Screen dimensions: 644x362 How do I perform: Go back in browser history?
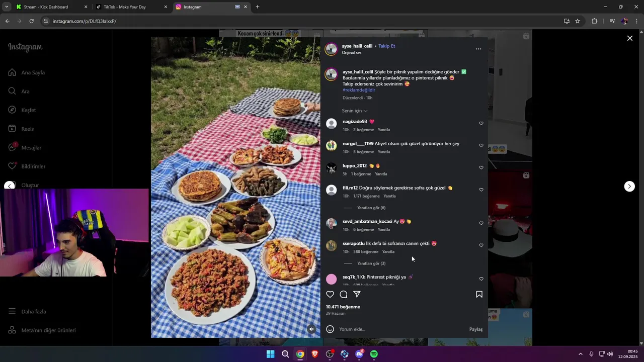pyautogui.click(x=7, y=21)
